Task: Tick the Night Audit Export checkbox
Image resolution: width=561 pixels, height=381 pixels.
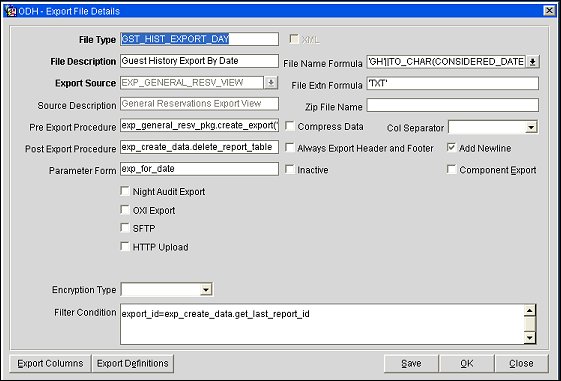Action: coord(125,191)
